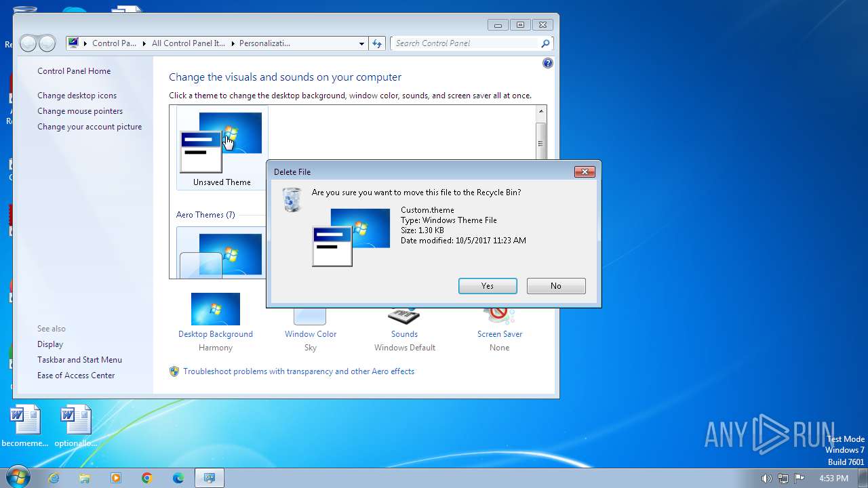Screen dimensions: 868x488
Task: Click the Aero Themes (7) heading
Action: coord(205,215)
